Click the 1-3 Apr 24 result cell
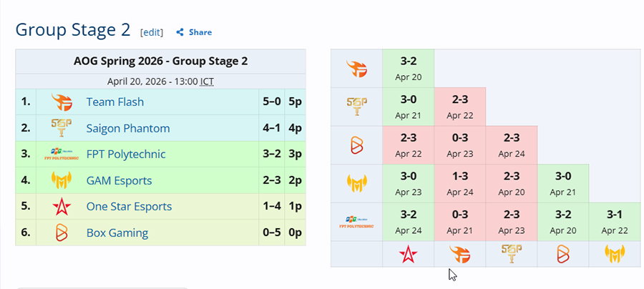Viewport: 644px width, 289px height. [460, 183]
